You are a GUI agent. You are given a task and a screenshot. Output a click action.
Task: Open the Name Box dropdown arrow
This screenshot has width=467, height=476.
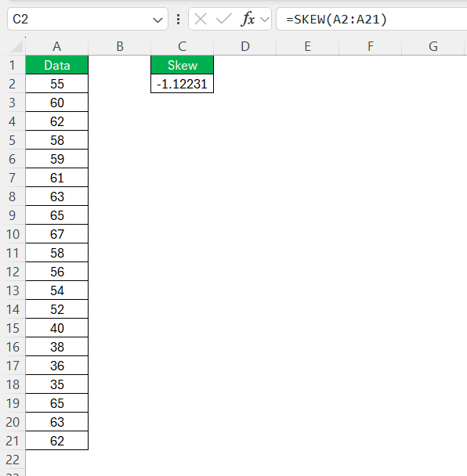coord(157,20)
